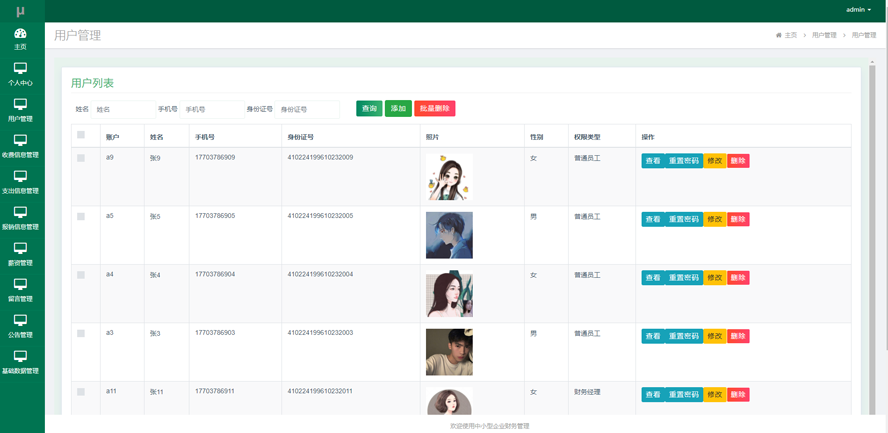Select the checkbox for user a4
This screenshot has width=888, height=433.
[x=81, y=275]
